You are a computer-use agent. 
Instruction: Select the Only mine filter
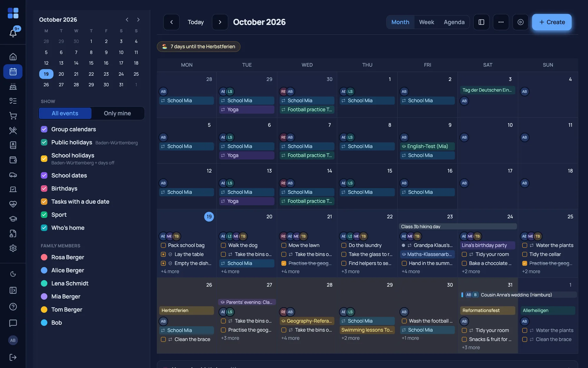click(x=117, y=113)
